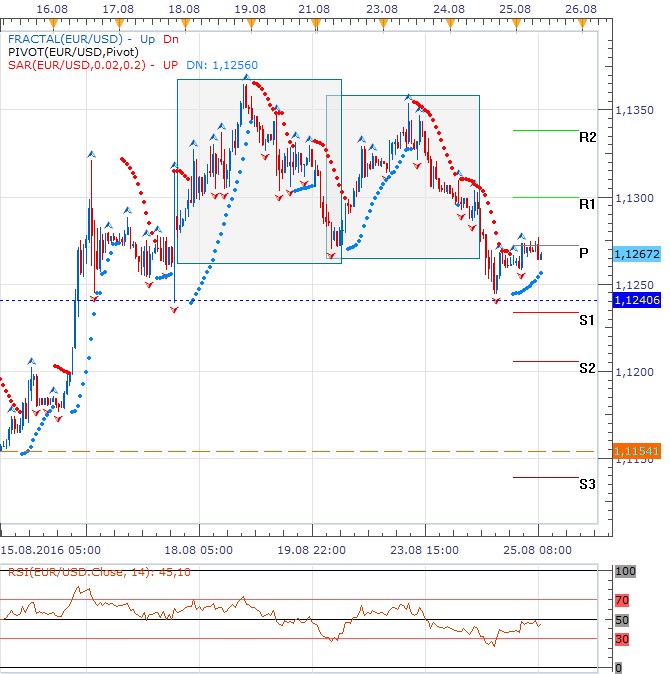Click the S1 support level label
Viewport: 670px width, 674px height.
[x=588, y=320]
